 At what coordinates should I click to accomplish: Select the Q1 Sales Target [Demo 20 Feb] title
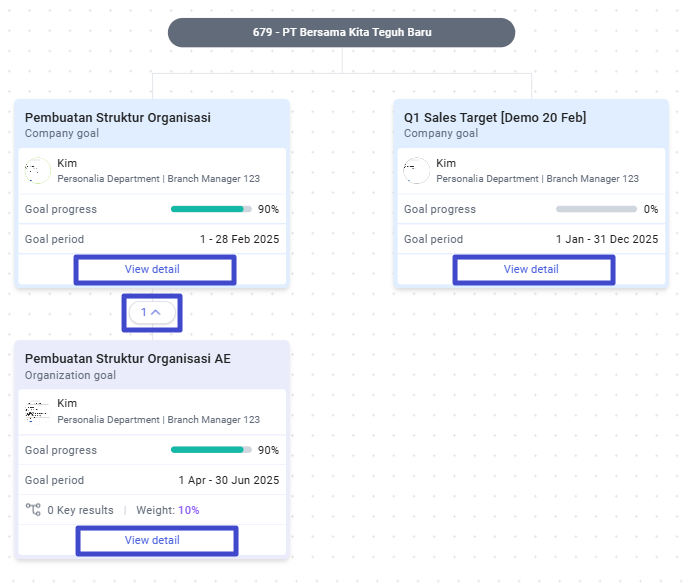click(495, 118)
